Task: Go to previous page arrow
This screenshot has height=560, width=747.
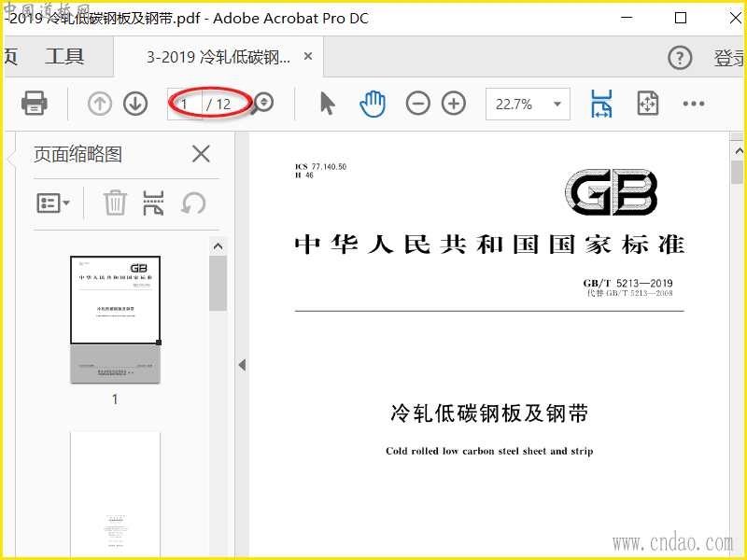Action: (x=100, y=104)
